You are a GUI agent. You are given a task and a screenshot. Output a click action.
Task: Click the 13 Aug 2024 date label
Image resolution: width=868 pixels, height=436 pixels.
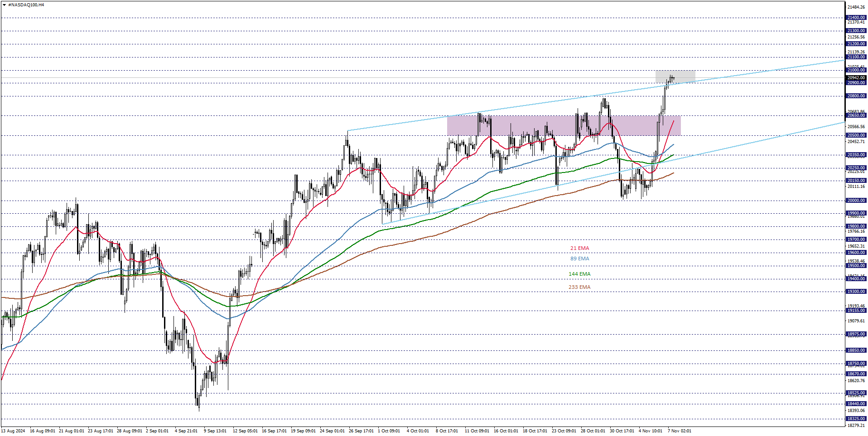click(x=13, y=431)
